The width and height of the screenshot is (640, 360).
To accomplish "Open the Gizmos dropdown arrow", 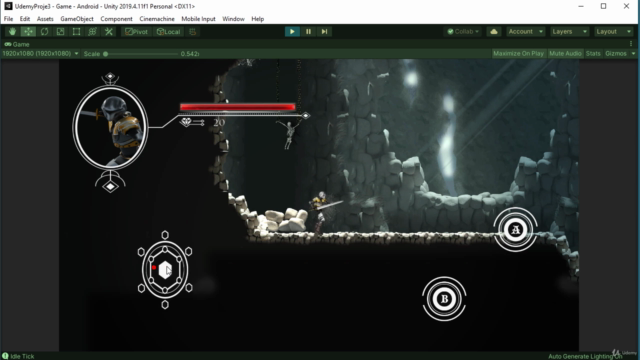I will click(633, 53).
